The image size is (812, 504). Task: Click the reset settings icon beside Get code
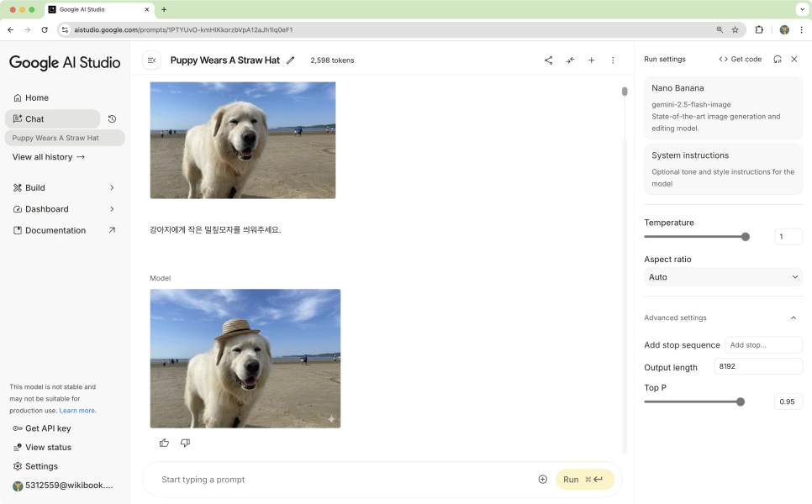[x=778, y=60]
